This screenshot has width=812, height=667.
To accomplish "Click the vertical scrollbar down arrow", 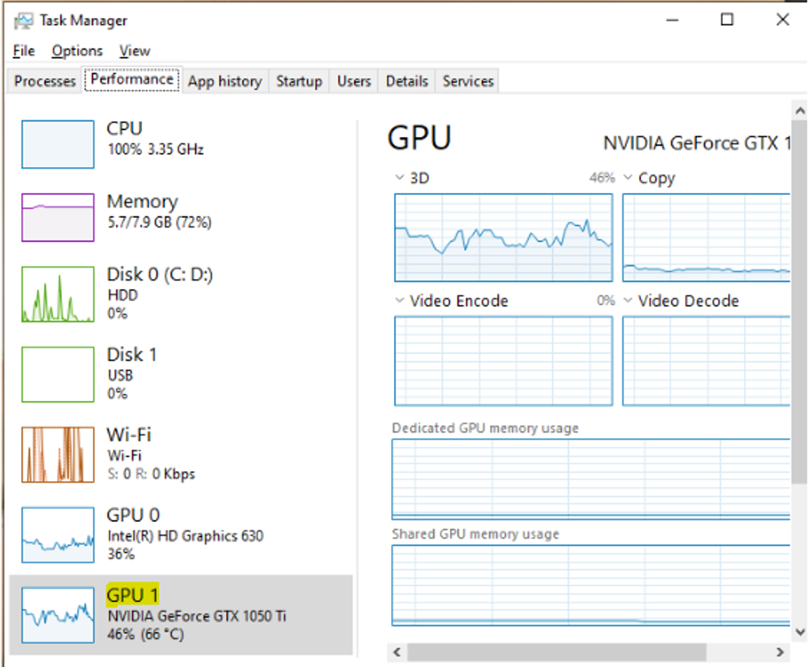I will 800,631.
